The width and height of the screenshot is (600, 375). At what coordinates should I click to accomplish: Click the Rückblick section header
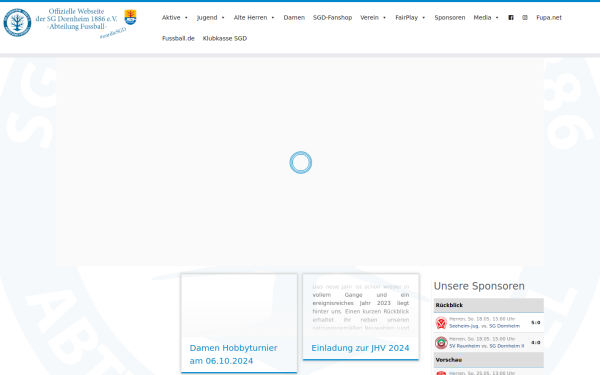[x=489, y=305]
